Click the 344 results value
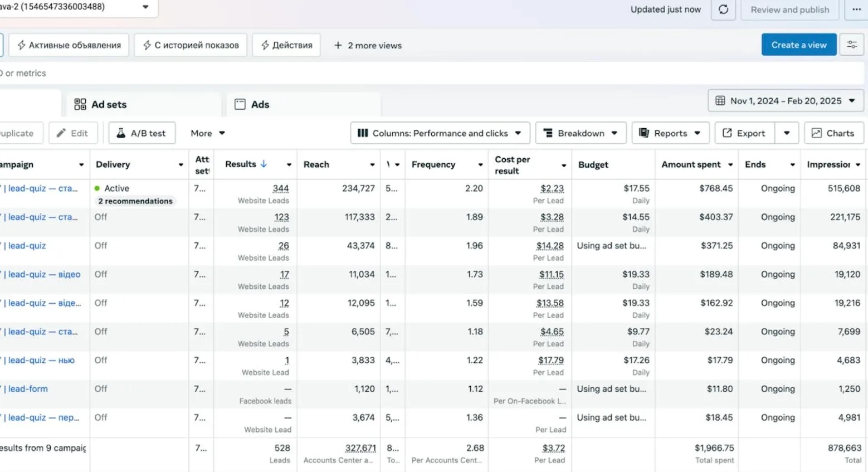868x472 pixels. pos(281,188)
